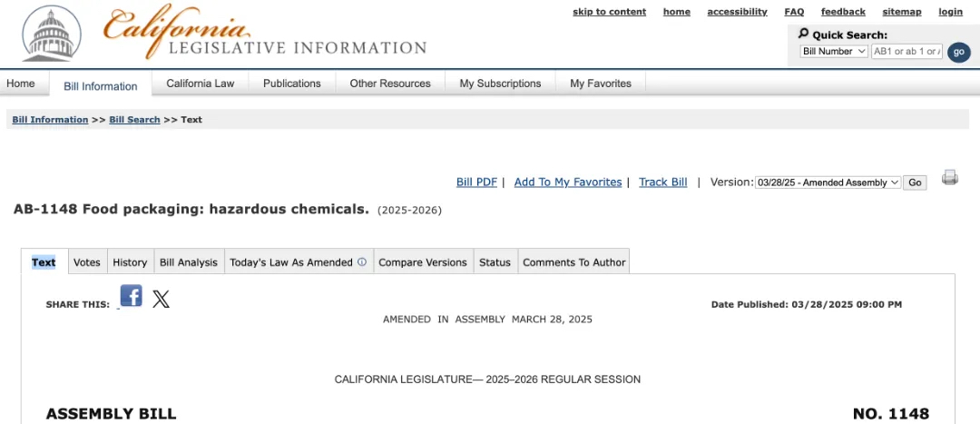Click the Go button next to Version
This screenshot has width=980, height=424.
(915, 182)
